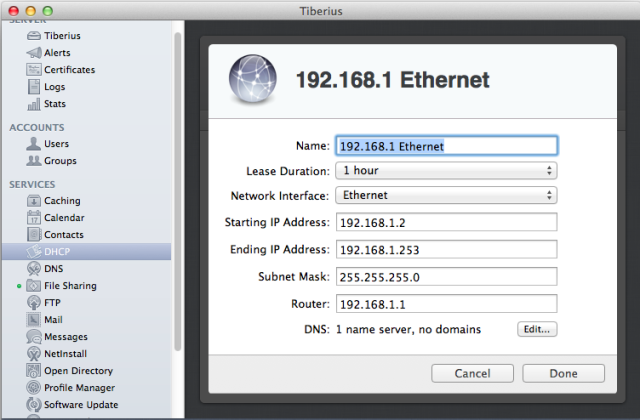
Task: Click the Calendar service icon
Action: [33, 218]
